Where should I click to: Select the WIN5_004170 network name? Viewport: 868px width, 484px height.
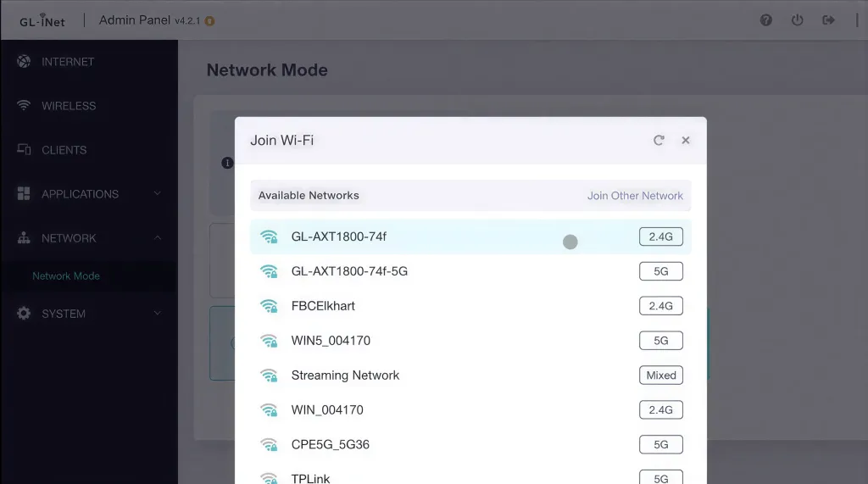tap(331, 341)
